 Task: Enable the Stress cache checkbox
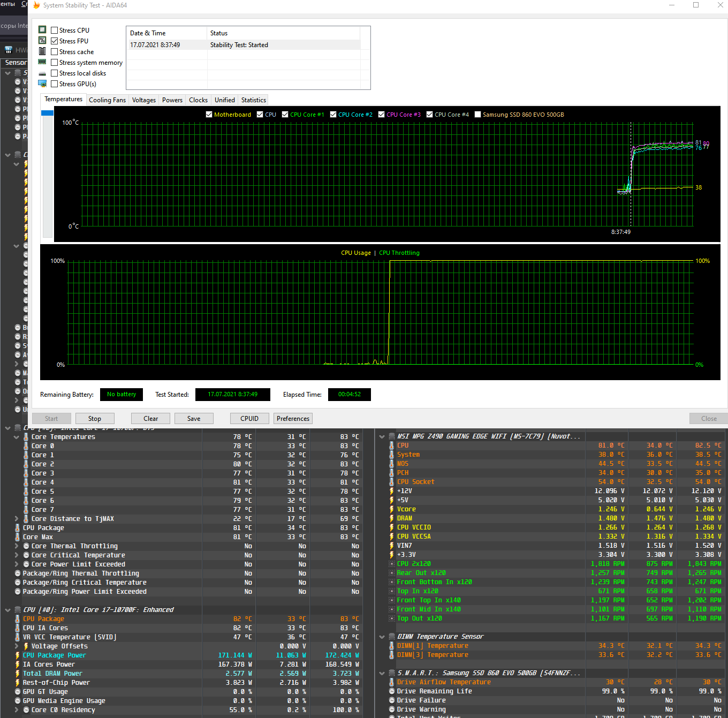[54, 52]
